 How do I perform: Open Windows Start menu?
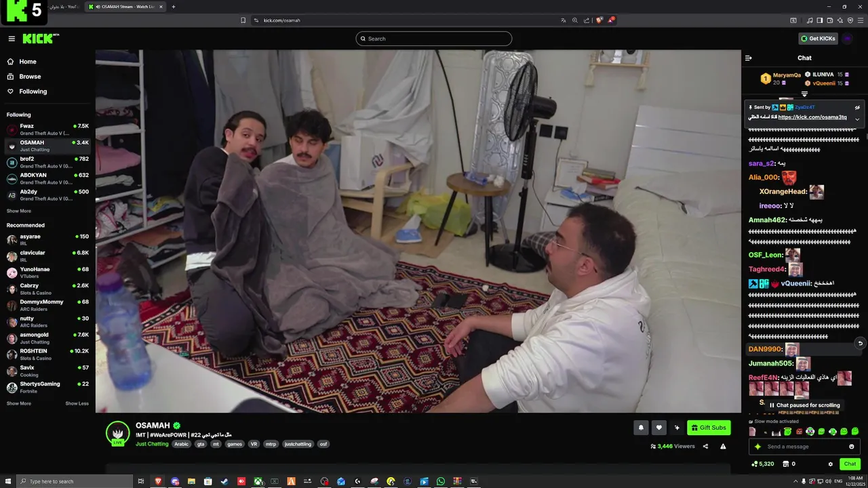[7, 481]
